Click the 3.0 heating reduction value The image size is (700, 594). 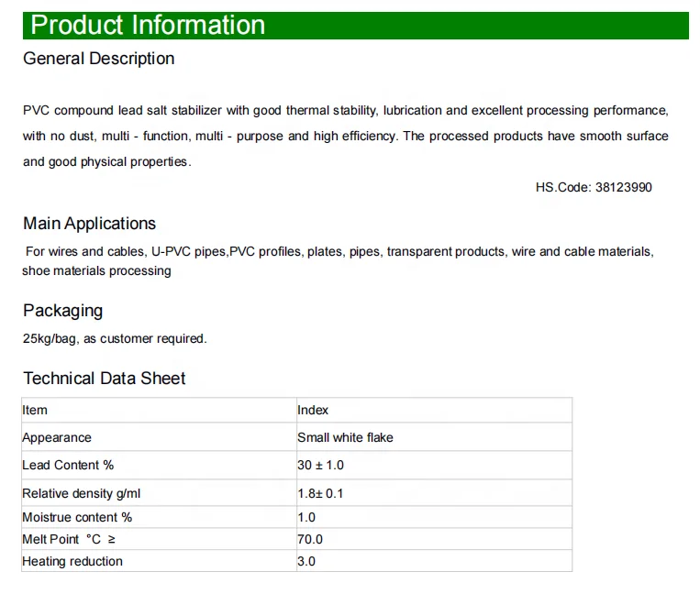tap(306, 561)
